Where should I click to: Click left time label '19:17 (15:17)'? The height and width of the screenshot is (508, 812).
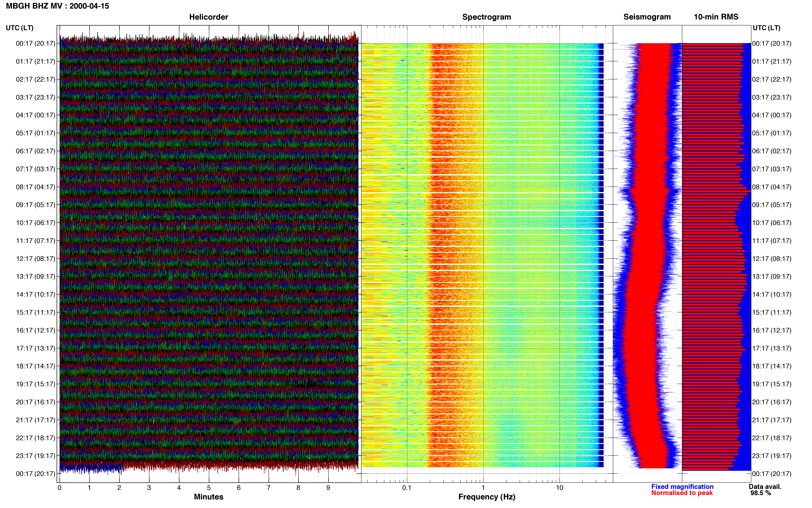coord(36,384)
